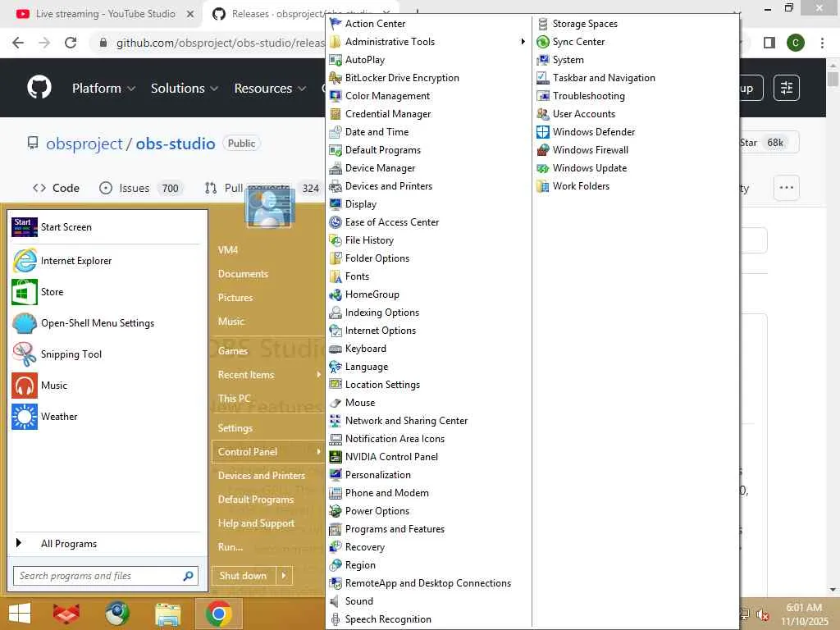The width and height of the screenshot is (840, 630).
Task: Open the Storage Spaces icon
Action: [x=543, y=24]
